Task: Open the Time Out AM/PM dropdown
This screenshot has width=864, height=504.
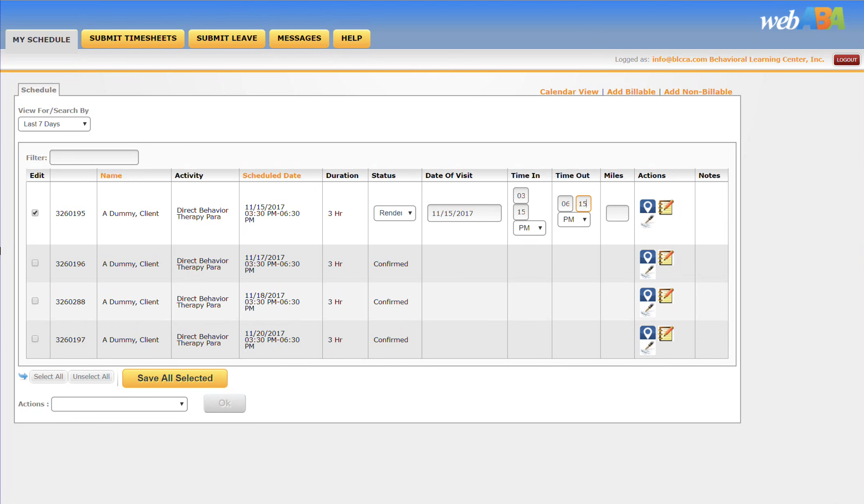Action: point(574,219)
